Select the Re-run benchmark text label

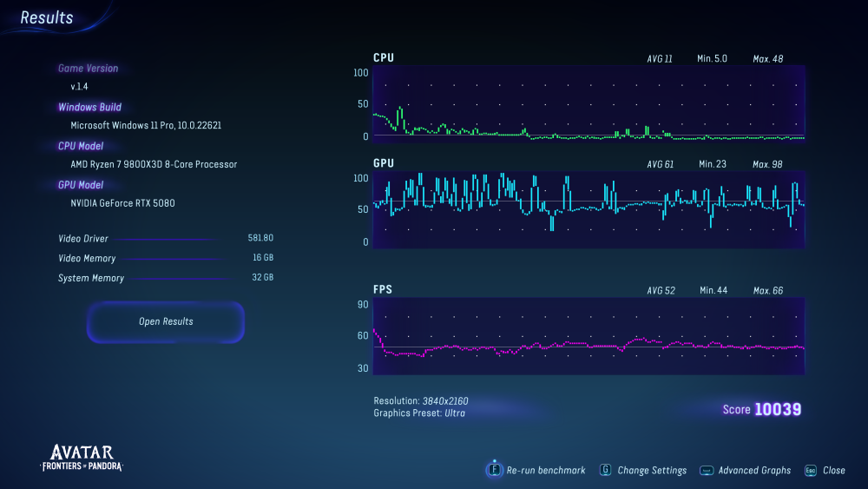[546, 470]
